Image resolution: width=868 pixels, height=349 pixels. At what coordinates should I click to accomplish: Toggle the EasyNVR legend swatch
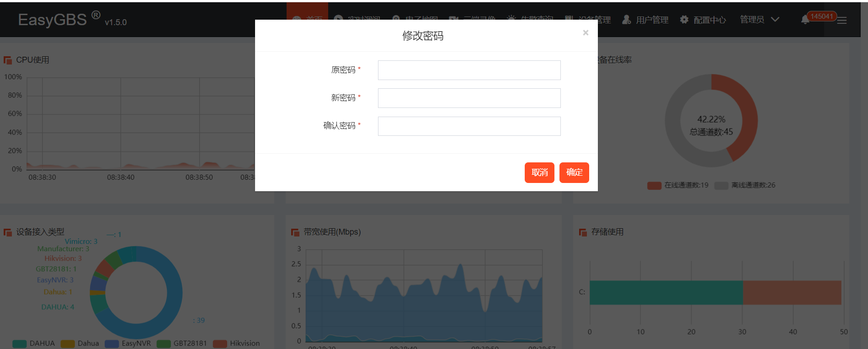point(112,344)
